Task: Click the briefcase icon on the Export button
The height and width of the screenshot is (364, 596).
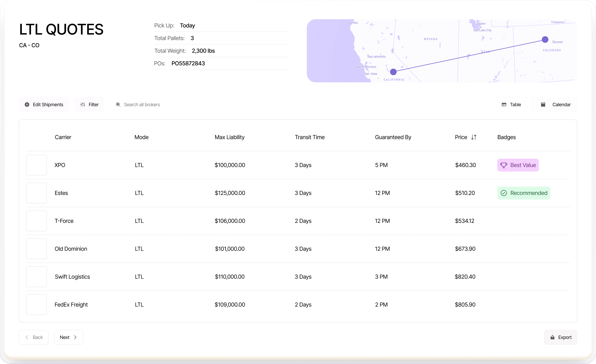Action: [552, 337]
